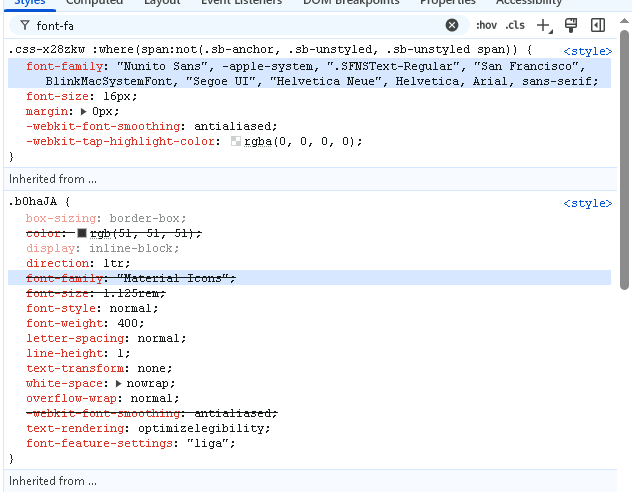Switch to the Layout tab

click(x=162, y=2)
